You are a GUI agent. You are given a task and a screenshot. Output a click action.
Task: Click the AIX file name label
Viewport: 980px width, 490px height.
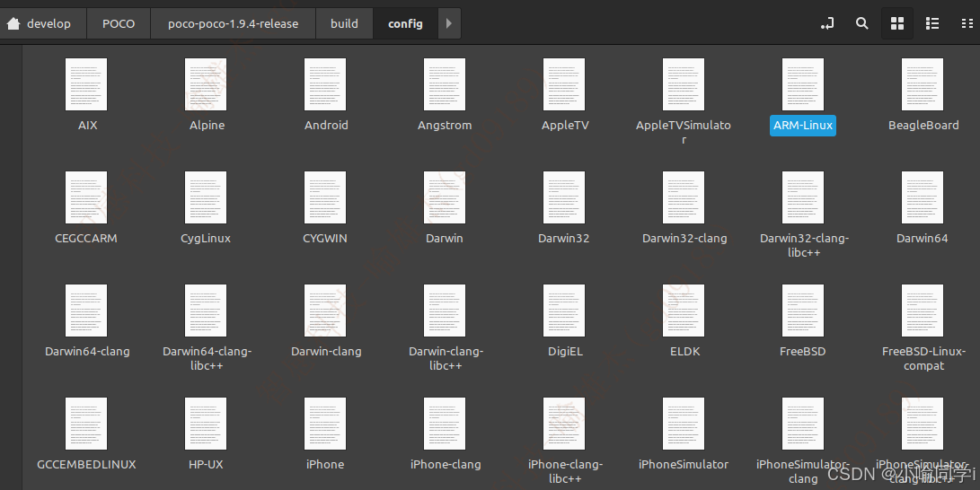click(x=87, y=125)
